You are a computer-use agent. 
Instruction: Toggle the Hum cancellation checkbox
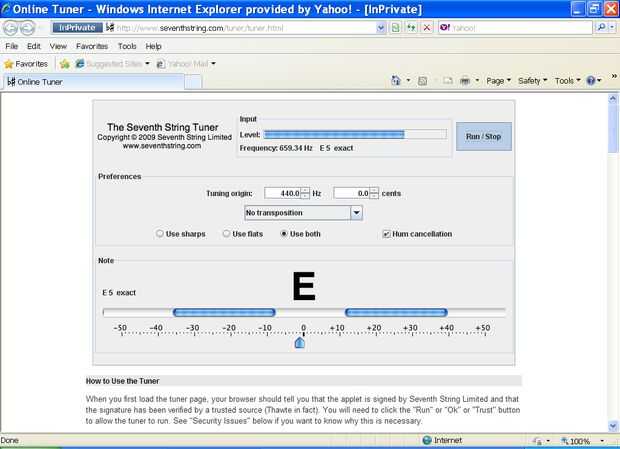click(x=386, y=234)
